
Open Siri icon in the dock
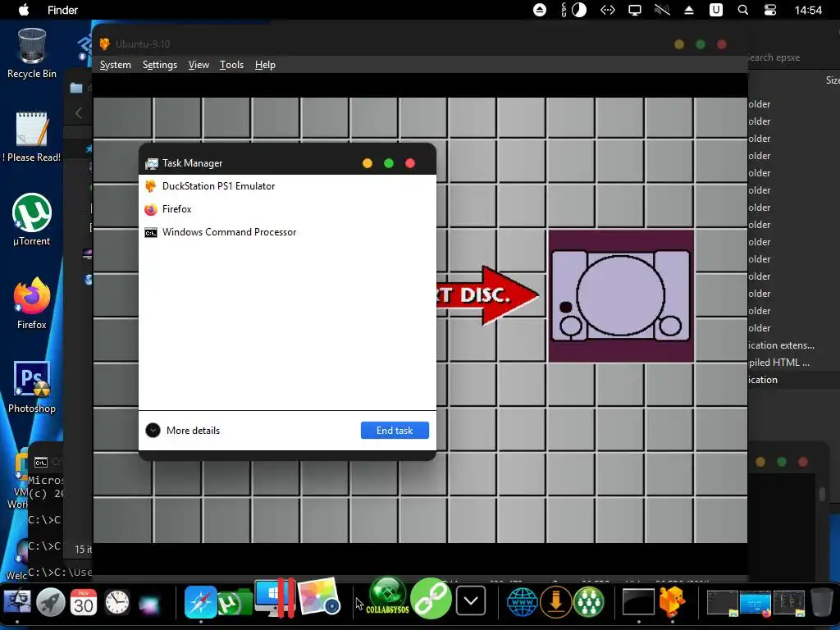click(150, 604)
